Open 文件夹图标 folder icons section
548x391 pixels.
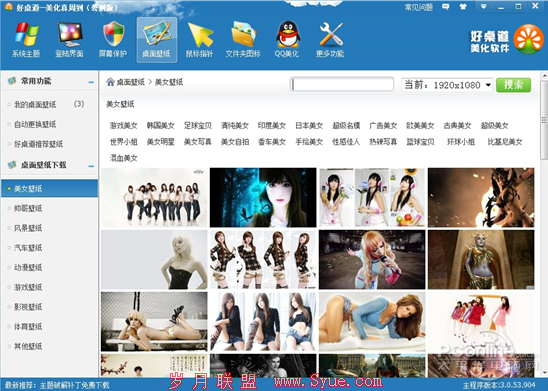click(x=243, y=40)
